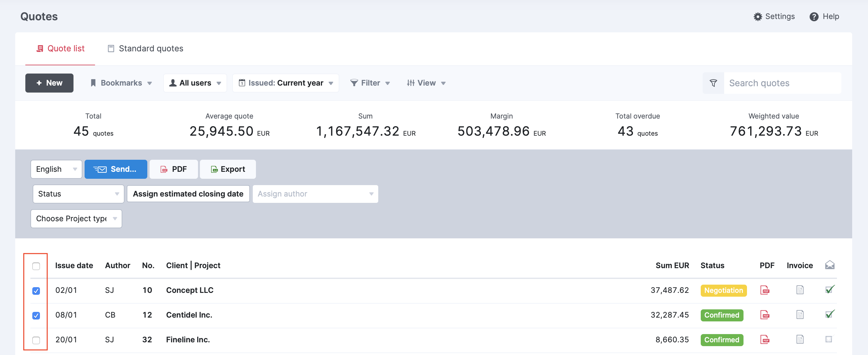Sort by the Author column header

(x=118, y=265)
